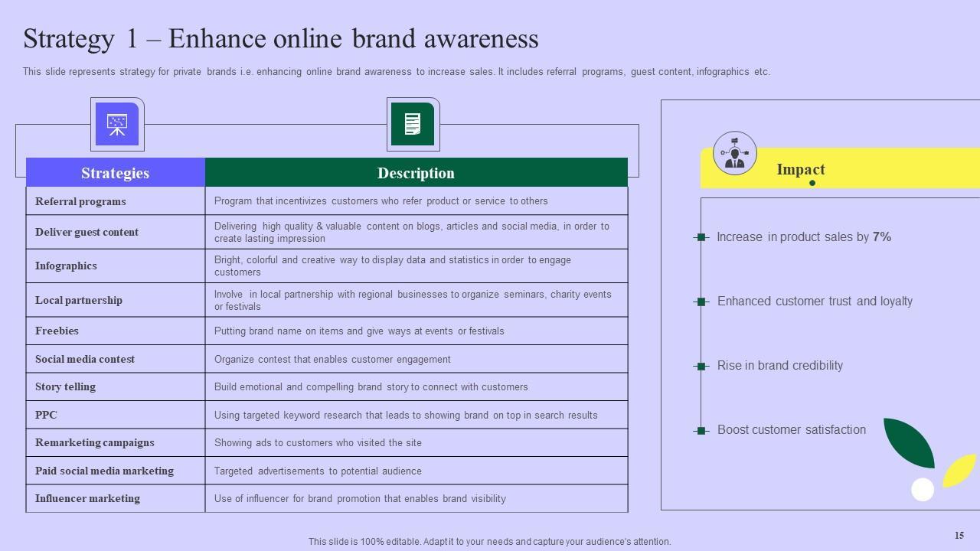Click the green bullet beside Boost customer satisfaction
Image resolution: width=980 pixels, height=551 pixels.
pyautogui.click(x=701, y=431)
